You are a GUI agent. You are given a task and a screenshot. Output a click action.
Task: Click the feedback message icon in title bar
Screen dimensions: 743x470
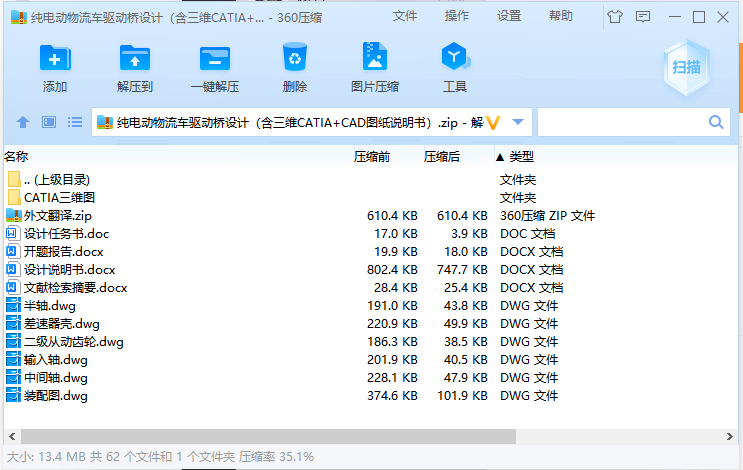tap(643, 17)
